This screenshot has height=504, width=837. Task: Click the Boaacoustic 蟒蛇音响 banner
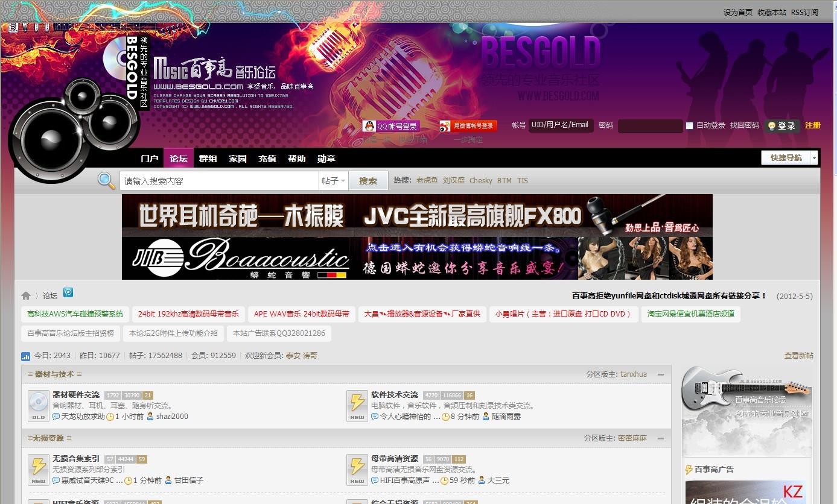(x=417, y=259)
